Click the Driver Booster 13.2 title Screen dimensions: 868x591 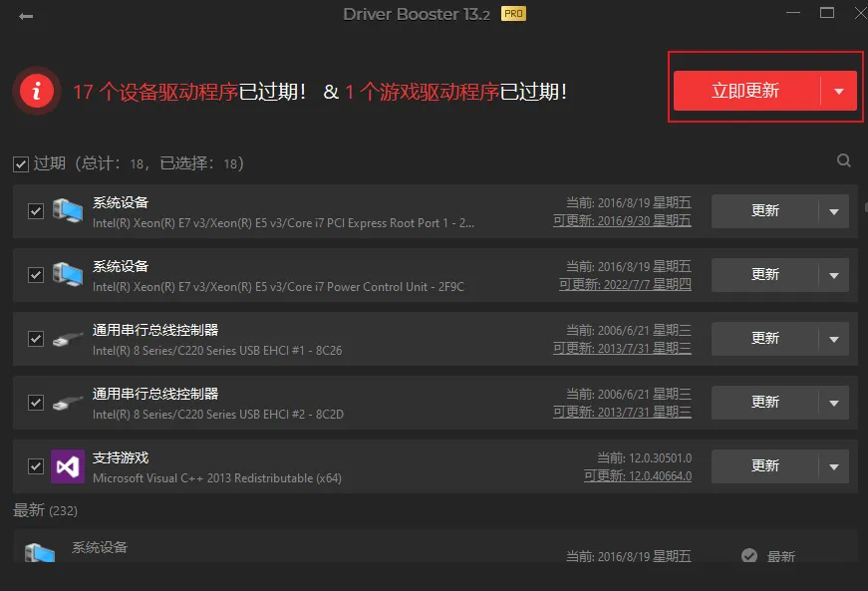(x=417, y=14)
